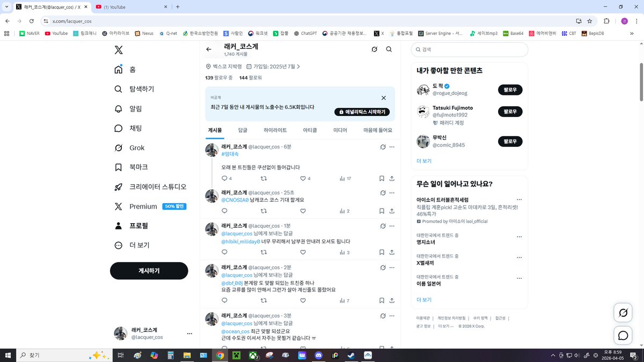Expand 더 보기 under the trends panel
The width and height of the screenshot is (644, 362).
point(424,300)
